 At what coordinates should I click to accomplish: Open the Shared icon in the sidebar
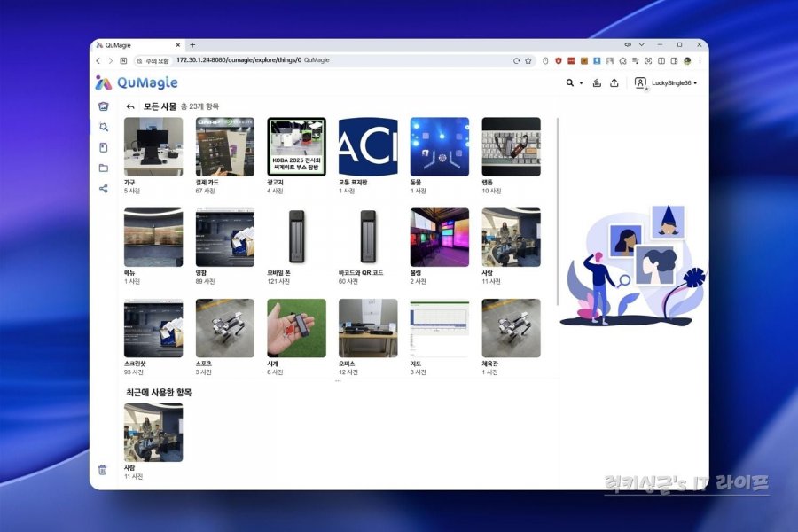(104, 189)
